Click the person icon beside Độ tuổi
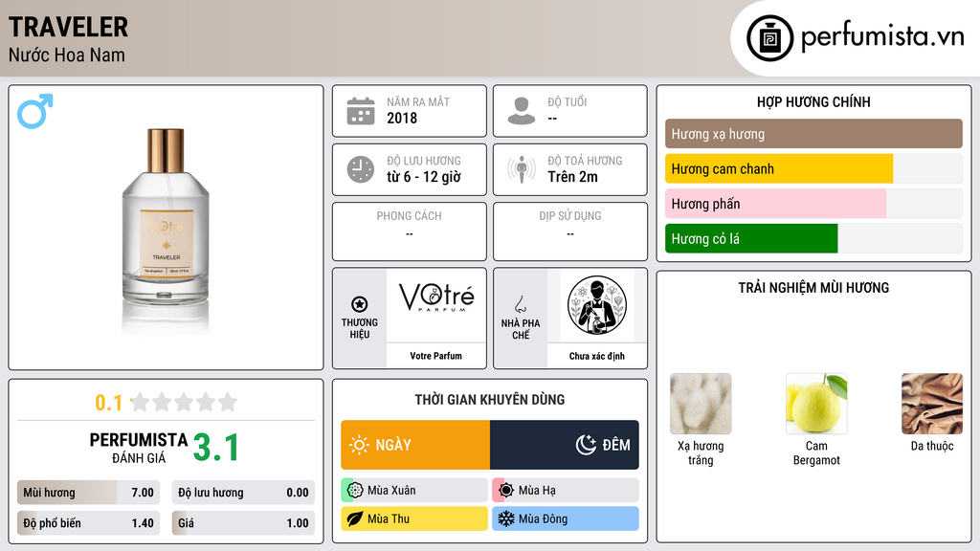Viewport: 980px width, 551px height. [x=522, y=111]
